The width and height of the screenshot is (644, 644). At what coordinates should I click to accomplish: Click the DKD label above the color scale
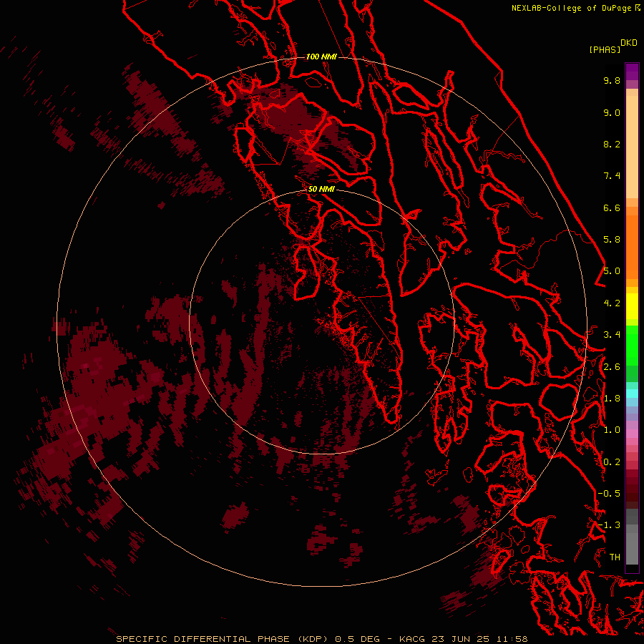[x=629, y=43]
